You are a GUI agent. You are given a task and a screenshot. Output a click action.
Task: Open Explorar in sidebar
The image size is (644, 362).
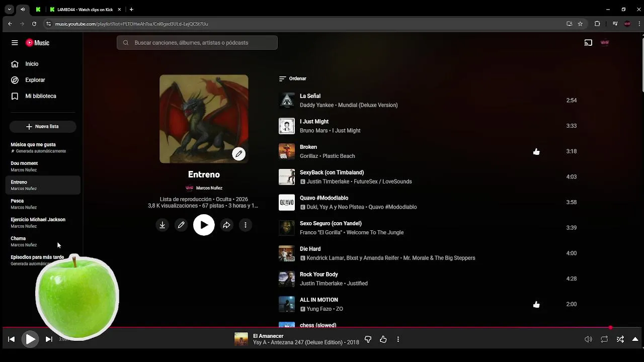(42, 80)
